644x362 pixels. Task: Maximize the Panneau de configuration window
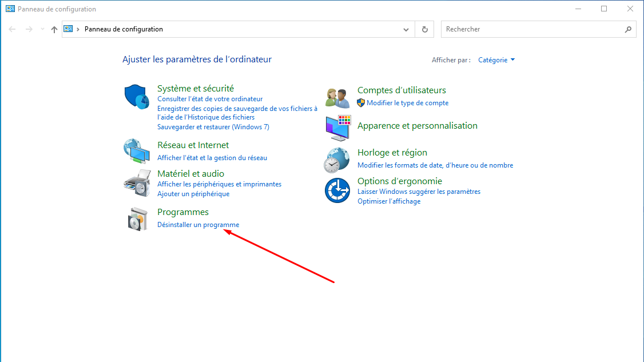tap(604, 9)
